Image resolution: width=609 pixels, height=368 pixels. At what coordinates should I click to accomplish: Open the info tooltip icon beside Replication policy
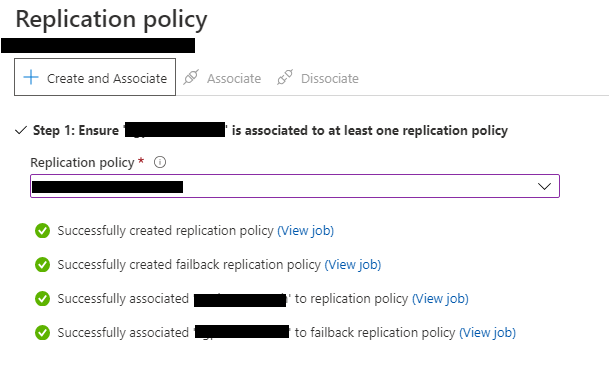coord(160,162)
